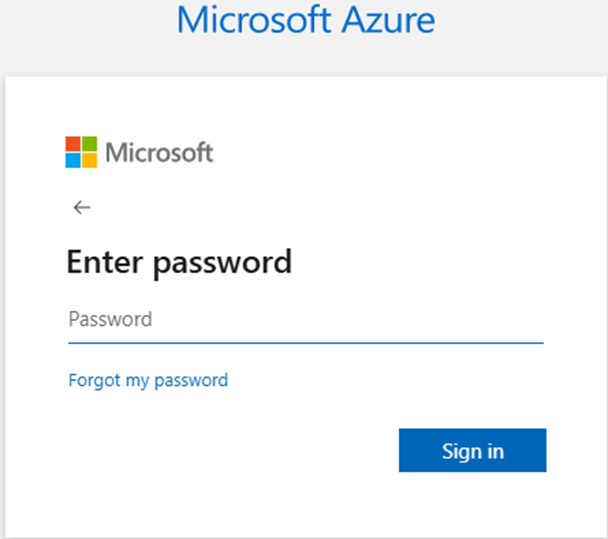Click the white Sign in label text

[473, 451]
